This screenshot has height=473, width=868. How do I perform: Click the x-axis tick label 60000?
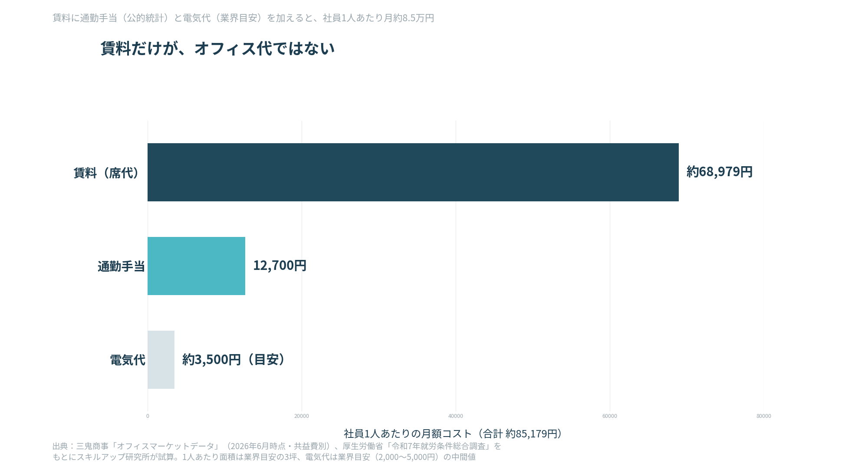pos(610,416)
